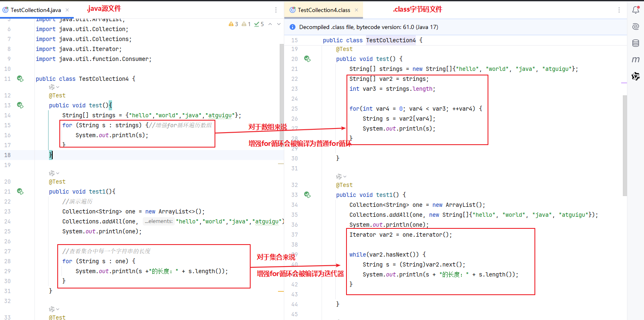Run test1() via line 33 gutter icon in .class
This screenshot has height=320, width=644.
coord(307,195)
